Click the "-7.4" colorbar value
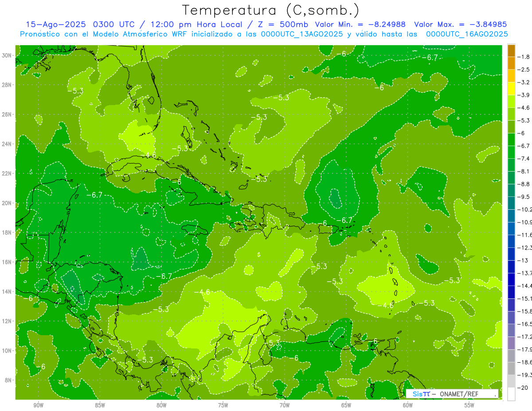The width and height of the screenshot is (532, 411). coord(524,159)
